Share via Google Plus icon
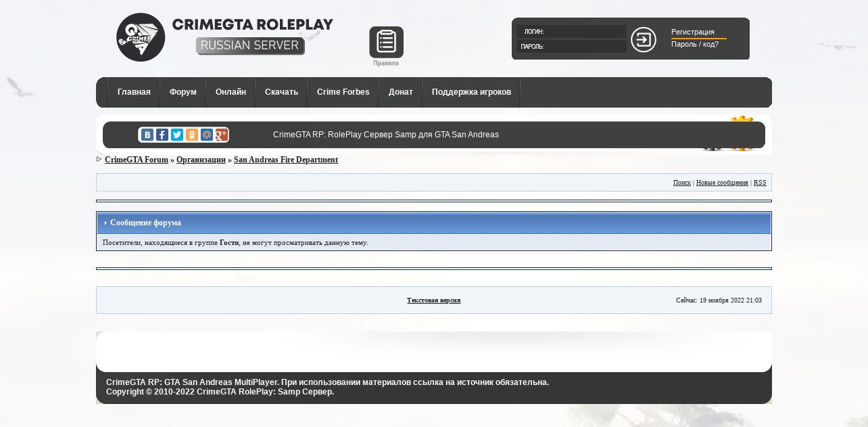 pos(221,135)
